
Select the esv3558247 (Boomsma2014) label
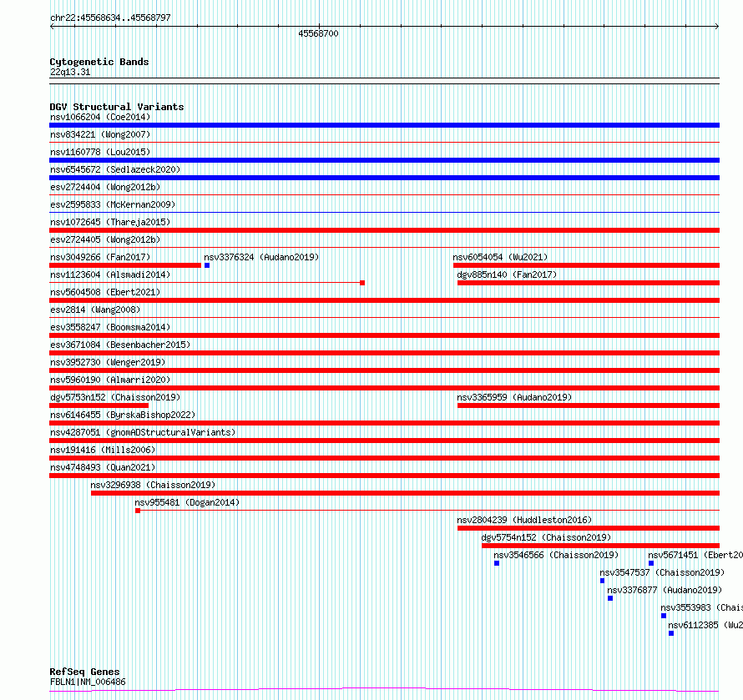click(x=110, y=327)
